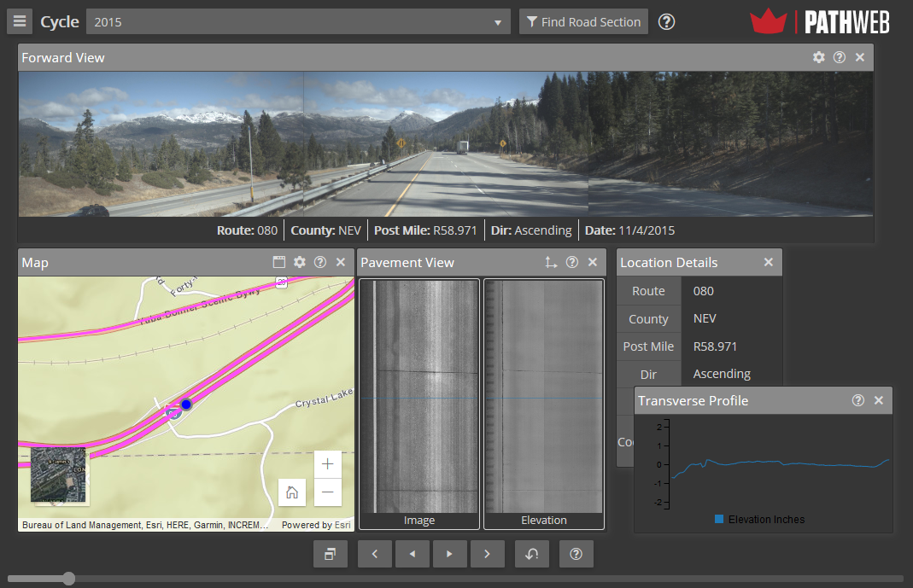
Task: Open the hamburger main menu
Action: (x=20, y=22)
